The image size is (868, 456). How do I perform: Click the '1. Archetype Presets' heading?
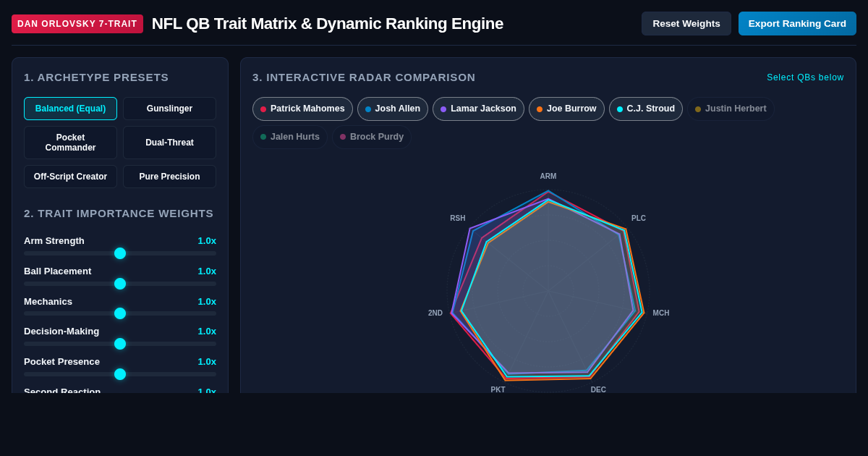coord(96,77)
